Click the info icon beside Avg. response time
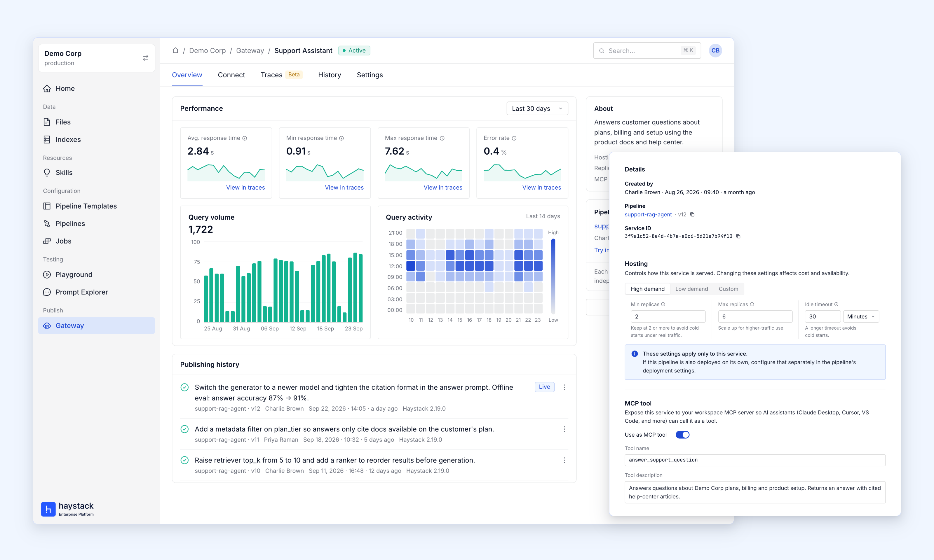Screen dimensions: 934x560 pyautogui.click(x=245, y=138)
